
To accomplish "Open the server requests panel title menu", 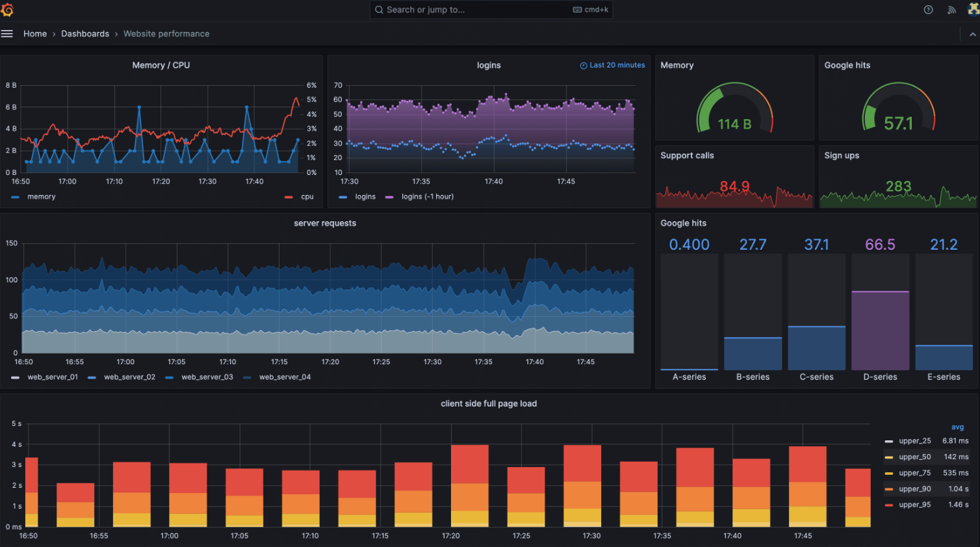I will point(325,223).
